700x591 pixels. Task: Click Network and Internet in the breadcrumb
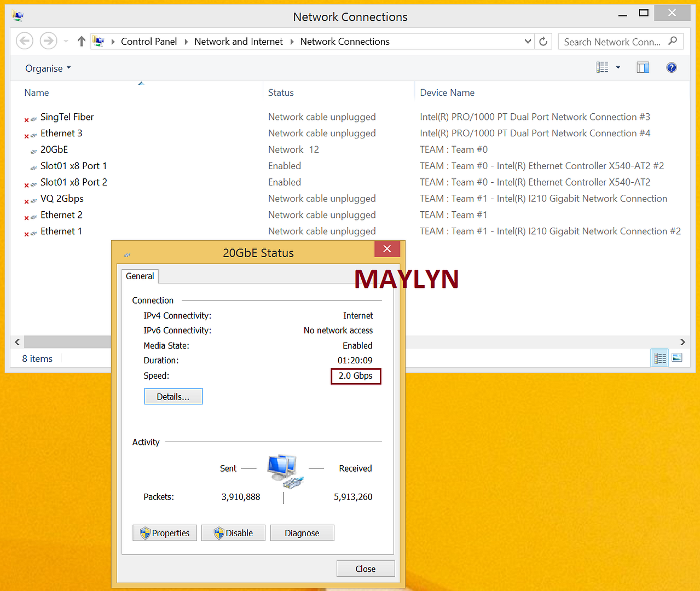point(239,42)
